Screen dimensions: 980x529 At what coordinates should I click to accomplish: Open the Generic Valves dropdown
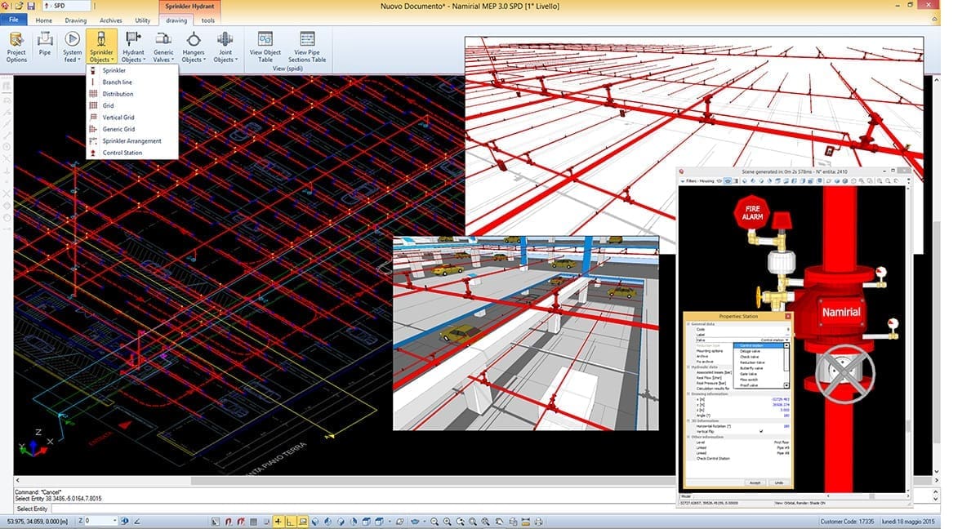click(x=163, y=47)
